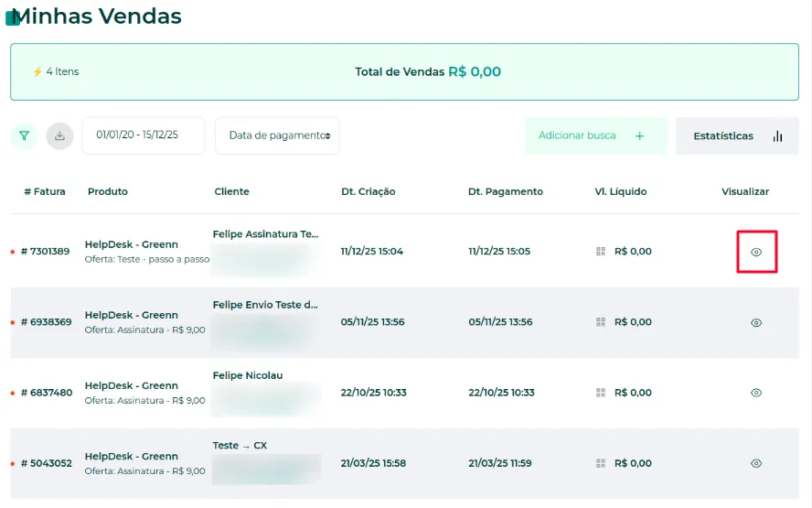Click the Minhas Vendas page title
Viewport: 812px width, 508px height.
96,16
